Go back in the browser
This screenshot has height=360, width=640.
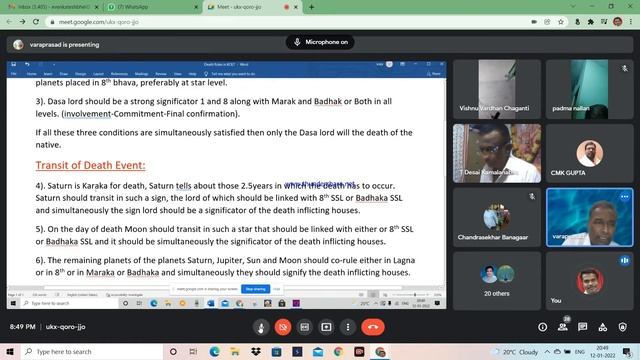point(9,22)
